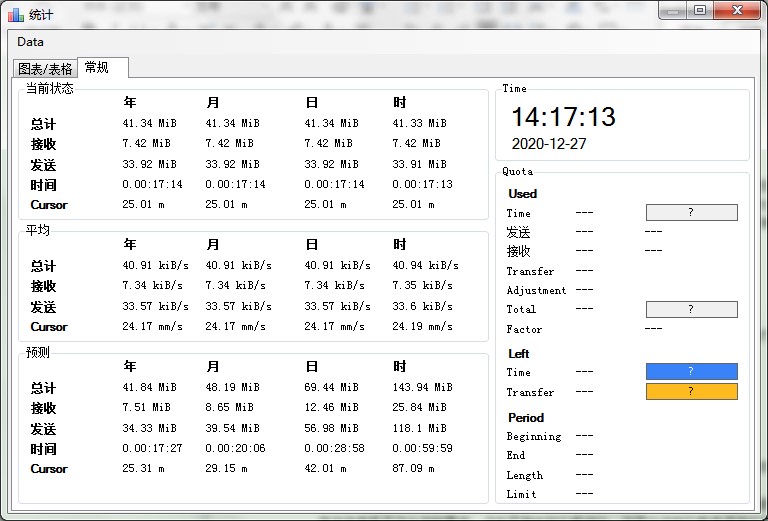768x521 pixels.
Task: Select the 143.94 MiB forecast hourly total
Action: [422, 387]
